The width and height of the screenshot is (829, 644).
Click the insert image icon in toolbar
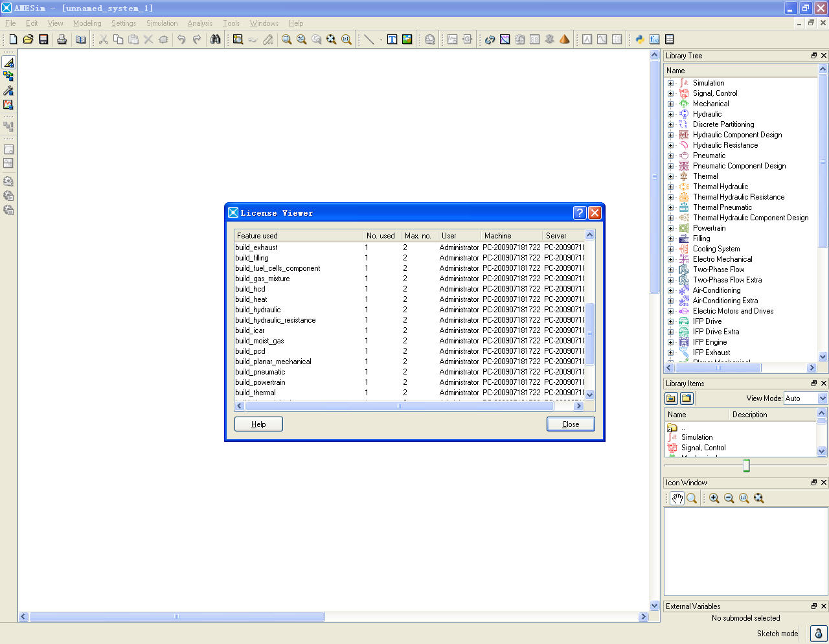[407, 40]
